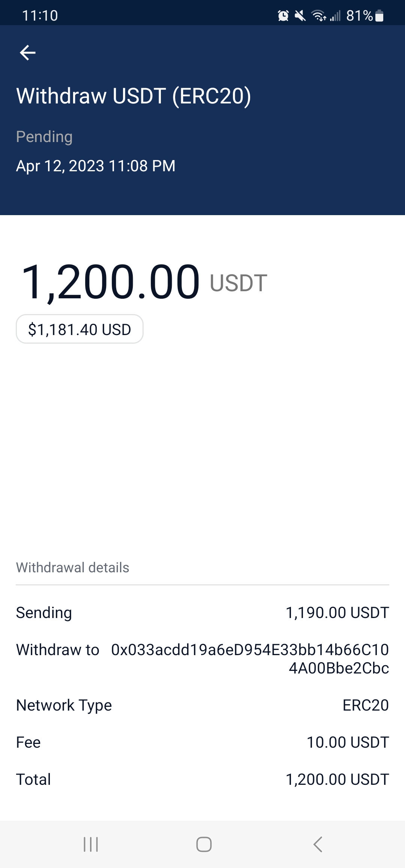Tap the Withdrawal details section heading
Image resolution: width=405 pixels, height=868 pixels.
tap(73, 568)
